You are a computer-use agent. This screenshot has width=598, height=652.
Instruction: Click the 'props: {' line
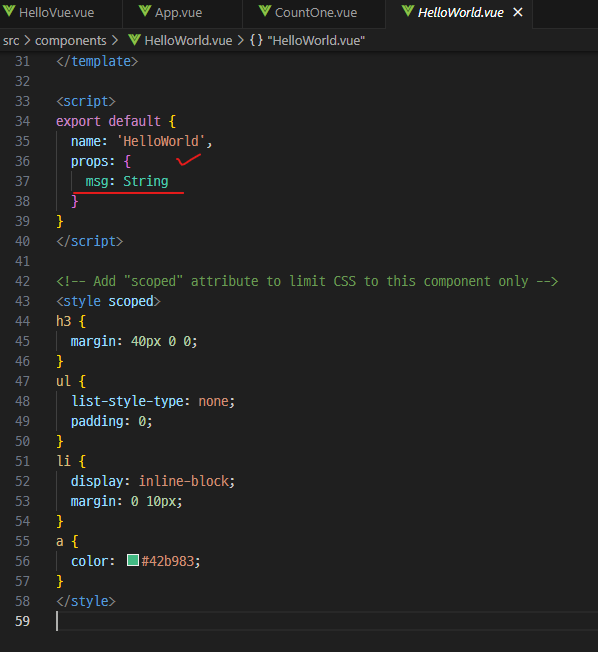click(x=101, y=161)
